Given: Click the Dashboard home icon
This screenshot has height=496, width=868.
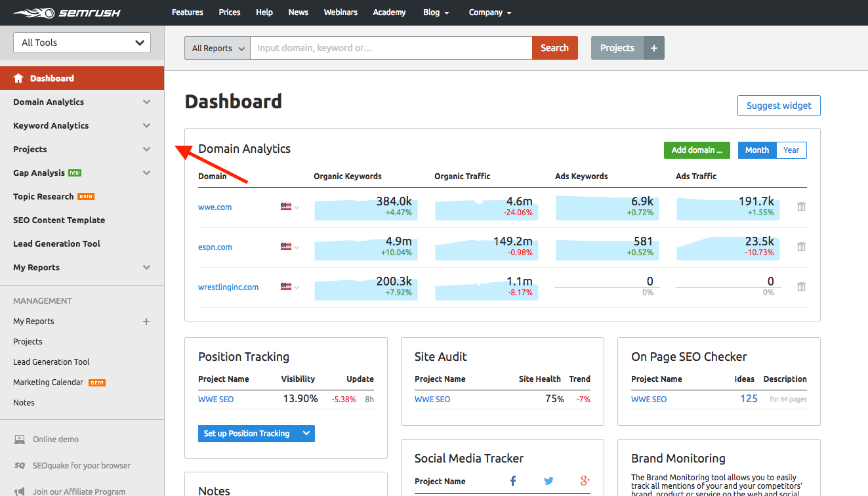Looking at the screenshot, I should click(18, 78).
